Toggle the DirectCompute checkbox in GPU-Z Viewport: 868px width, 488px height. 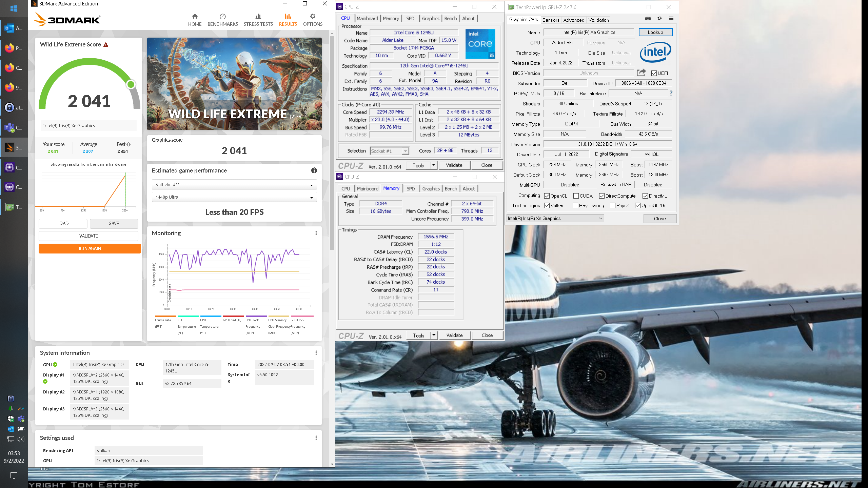601,196
